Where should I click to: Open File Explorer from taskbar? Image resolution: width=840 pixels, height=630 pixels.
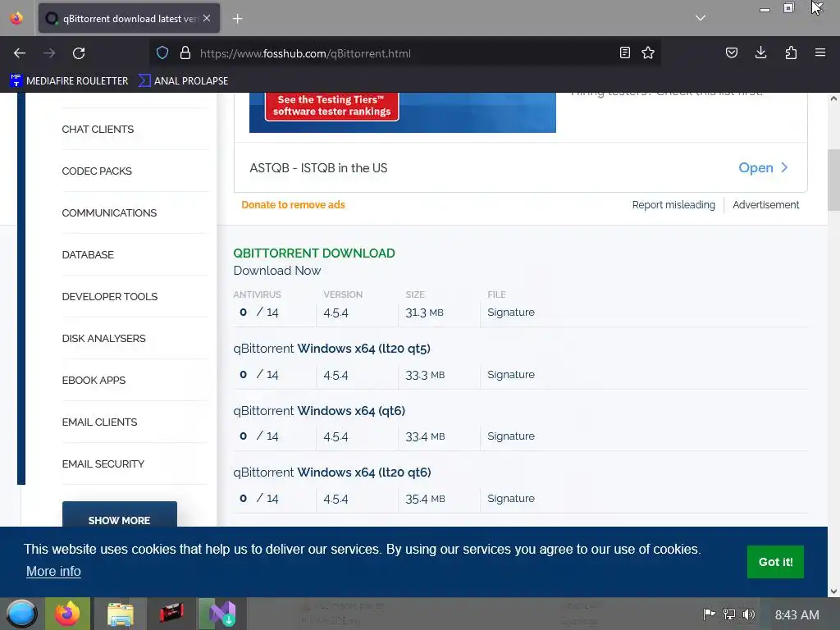[x=120, y=614]
